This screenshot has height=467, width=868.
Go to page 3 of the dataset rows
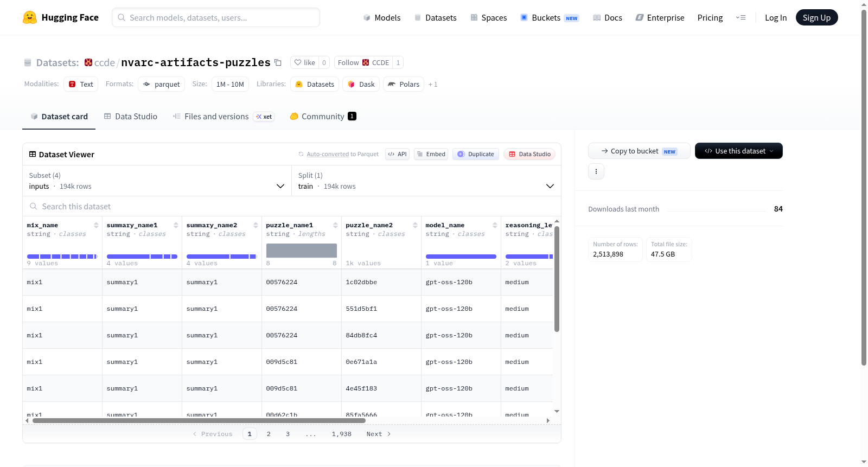tap(288, 434)
